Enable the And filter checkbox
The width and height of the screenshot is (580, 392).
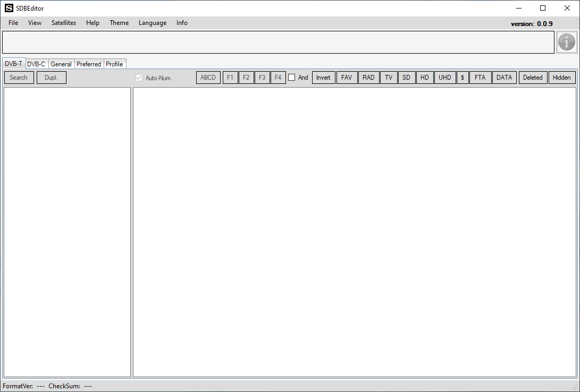(292, 78)
